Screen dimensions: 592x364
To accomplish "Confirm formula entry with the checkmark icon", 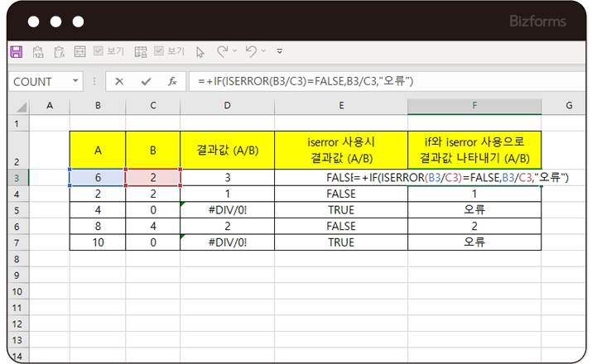I will (146, 81).
